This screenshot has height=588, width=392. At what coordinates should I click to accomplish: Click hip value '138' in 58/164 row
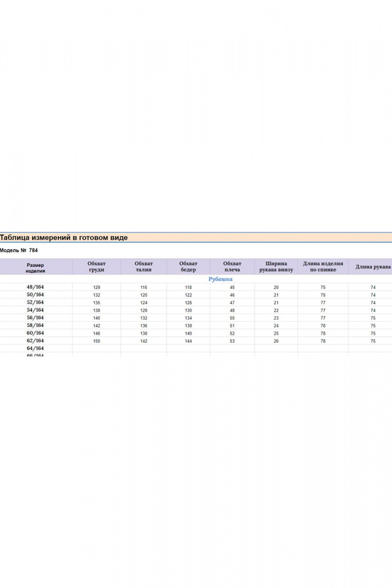click(188, 325)
